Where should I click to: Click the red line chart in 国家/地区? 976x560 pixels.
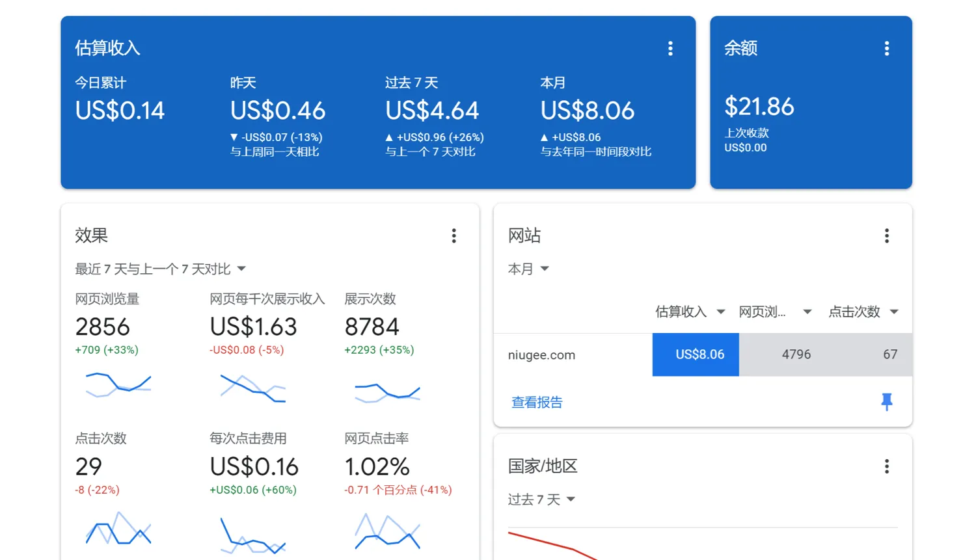[x=552, y=546]
